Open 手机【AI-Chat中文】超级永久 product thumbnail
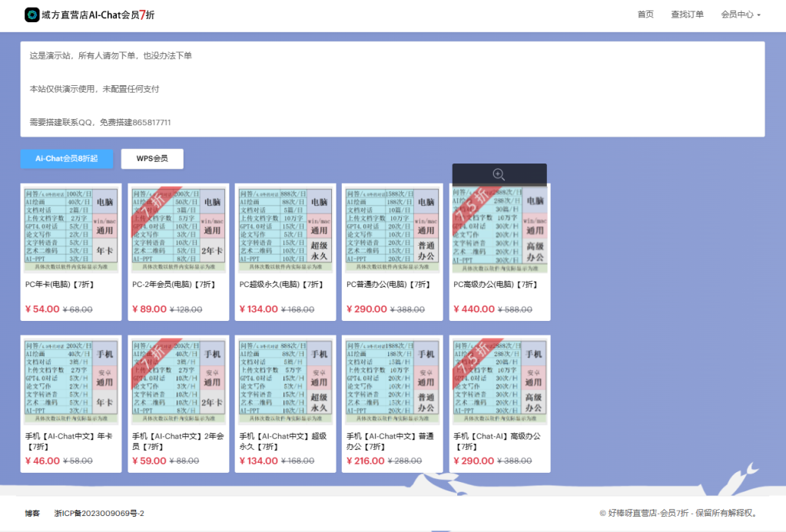This screenshot has height=532, width=786. (285, 382)
